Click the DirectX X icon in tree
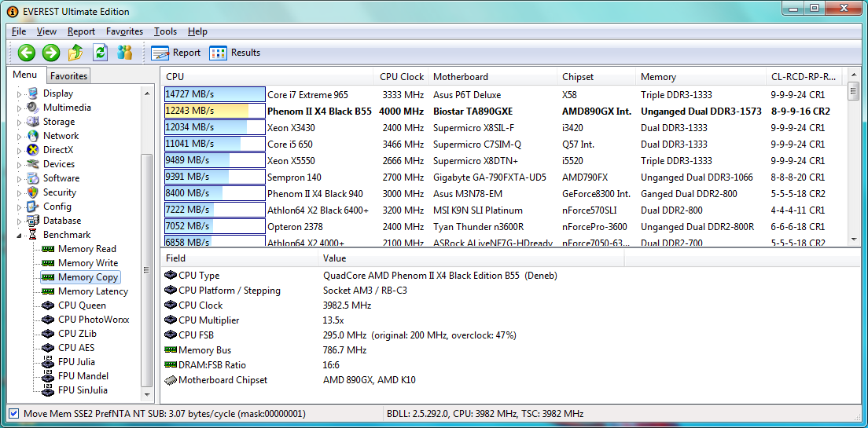868x428 pixels. [x=33, y=150]
